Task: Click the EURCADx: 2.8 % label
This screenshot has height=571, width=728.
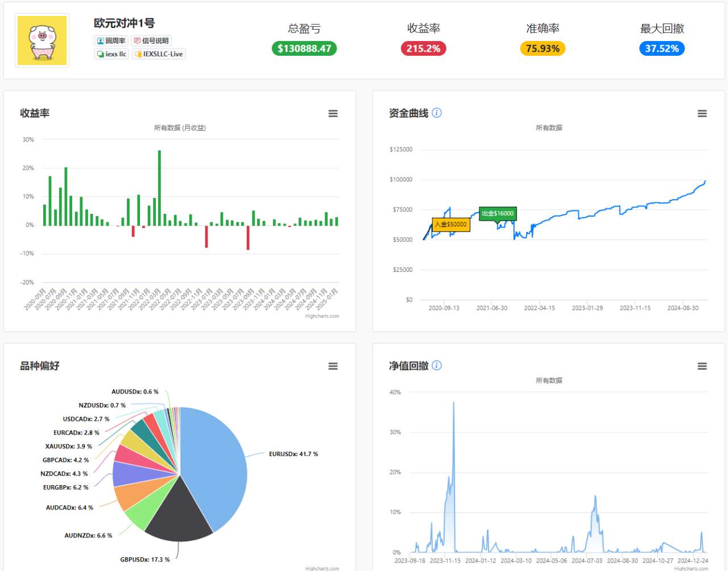Action: click(x=77, y=433)
